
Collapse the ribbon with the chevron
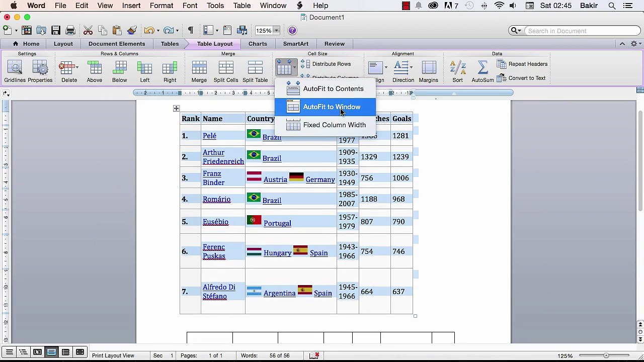[622, 44]
